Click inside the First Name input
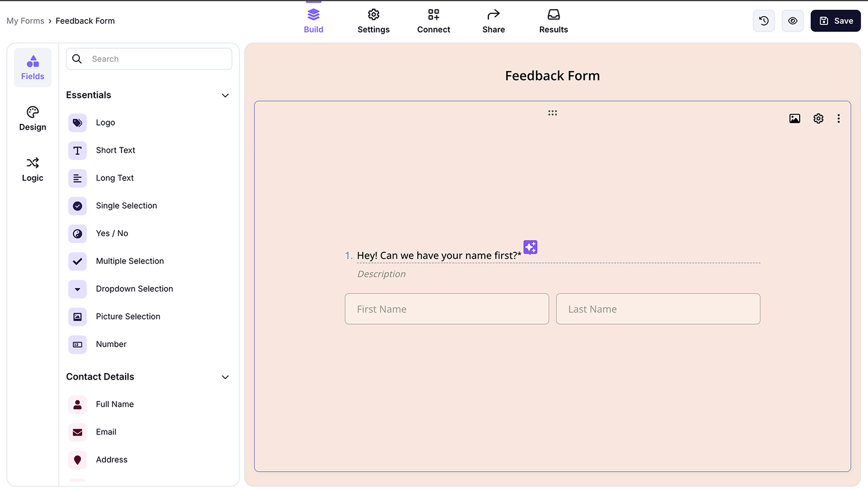This screenshot has height=493, width=868. click(447, 308)
